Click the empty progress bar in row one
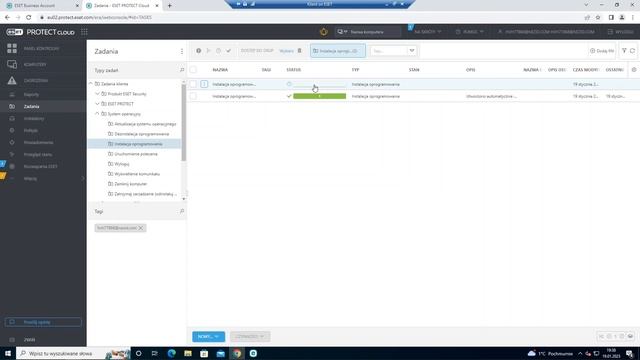This screenshot has width=640, height=360. pyautogui.click(x=320, y=84)
